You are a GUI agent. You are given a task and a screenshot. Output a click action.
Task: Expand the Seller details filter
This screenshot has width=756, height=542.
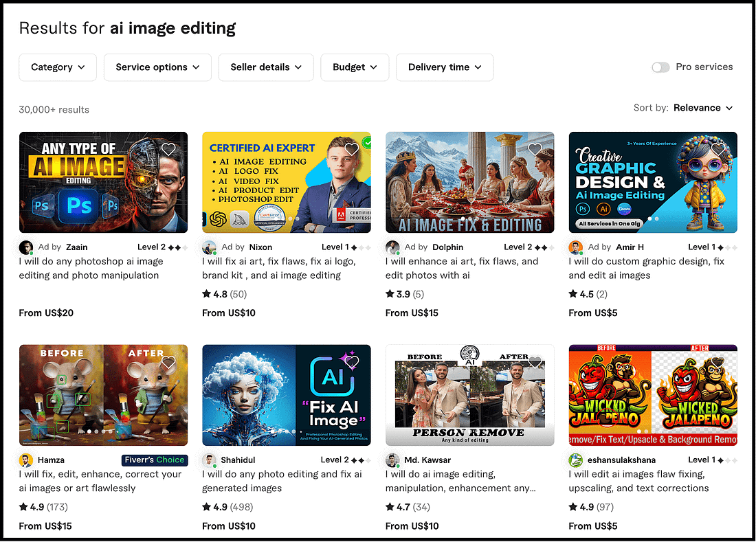tap(266, 67)
